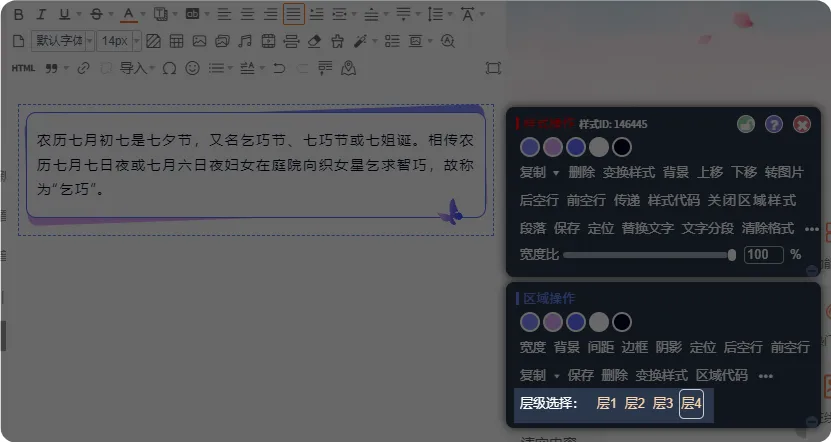This screenshot has width=831, height=442.
Task: Insert a hyperlink with the chain icon
Action: (x=83, y=68)
